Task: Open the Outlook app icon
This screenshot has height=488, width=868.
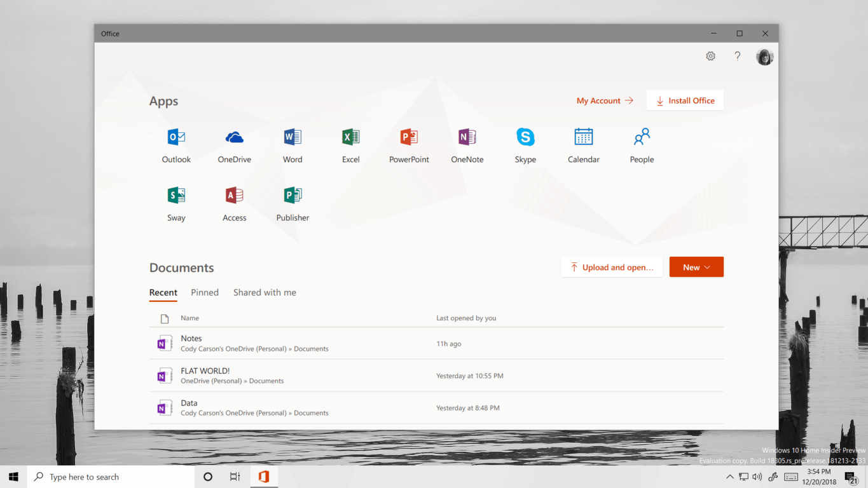Action: pos(176,137)
